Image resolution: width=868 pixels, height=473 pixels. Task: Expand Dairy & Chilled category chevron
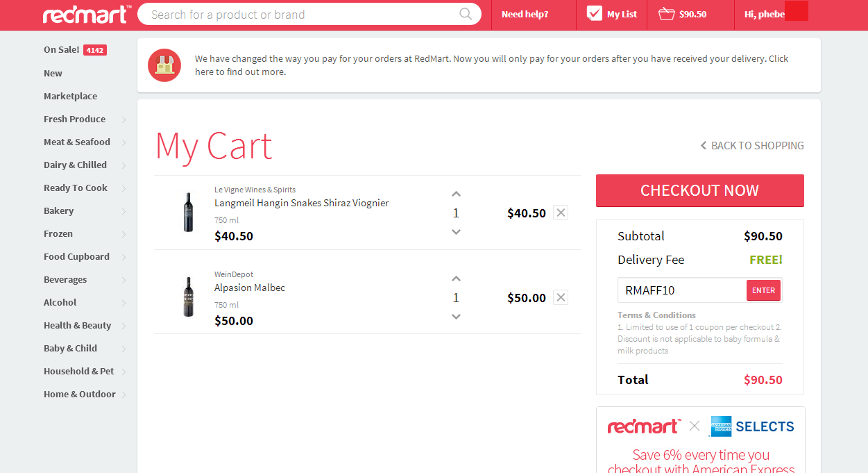pyautogui.click(x=124, y=165)
